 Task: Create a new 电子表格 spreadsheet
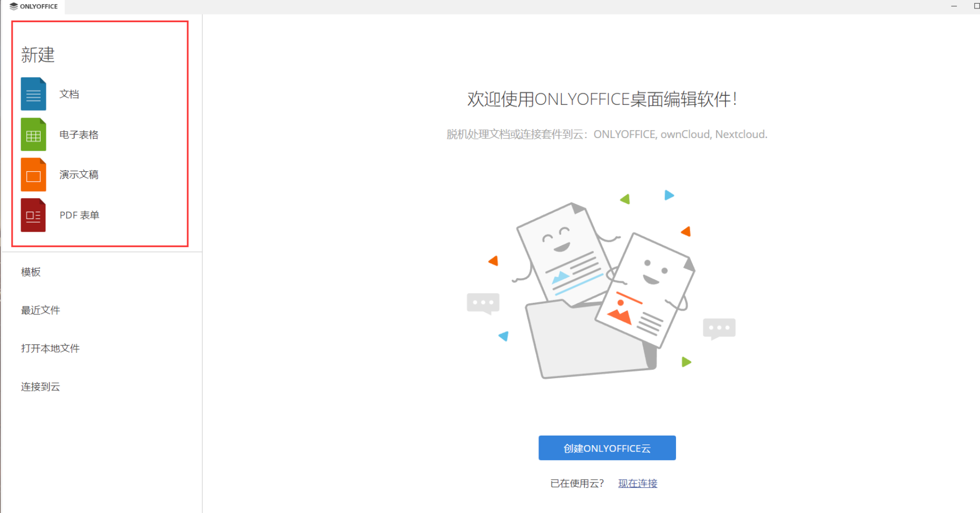[79, 134]
